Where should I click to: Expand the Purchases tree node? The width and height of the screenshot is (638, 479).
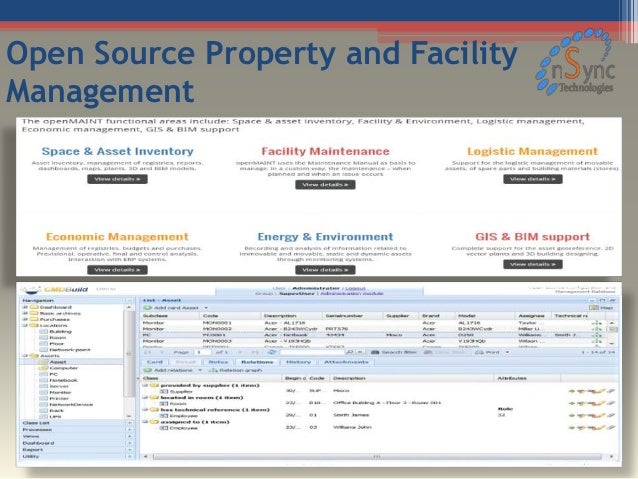pyautogui.click(x=25, y=319)
